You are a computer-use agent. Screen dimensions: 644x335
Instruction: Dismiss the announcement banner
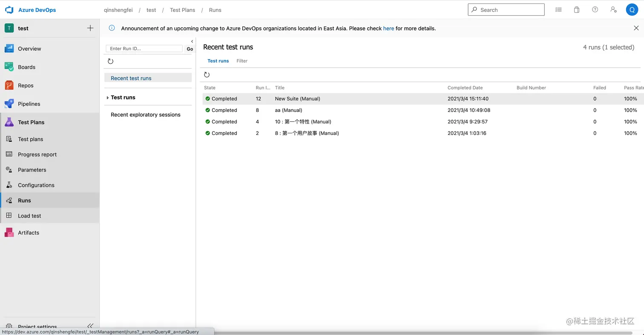(636, 28)
